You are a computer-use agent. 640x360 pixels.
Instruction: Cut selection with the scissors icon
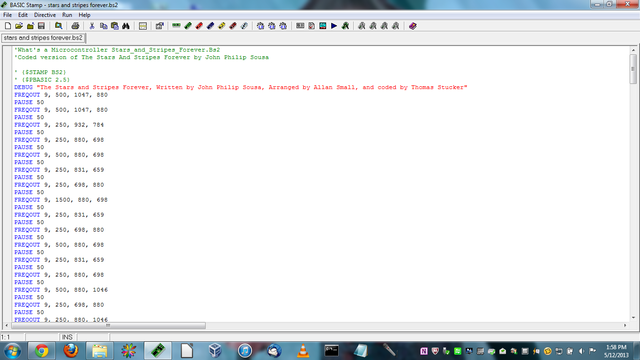point(92,26)
